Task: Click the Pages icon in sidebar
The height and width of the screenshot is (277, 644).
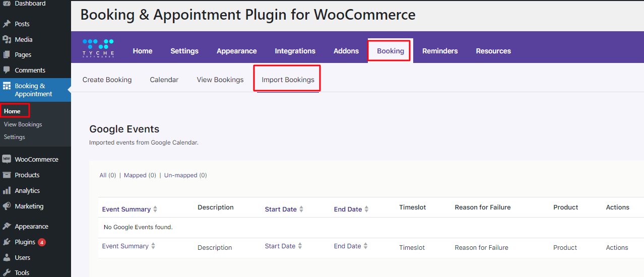Action: (x=7, y=54)
